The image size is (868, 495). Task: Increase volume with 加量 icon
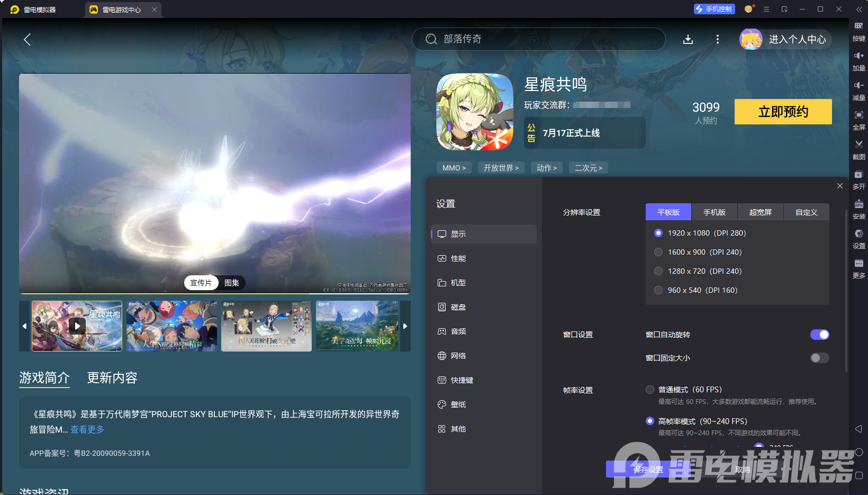858,61
